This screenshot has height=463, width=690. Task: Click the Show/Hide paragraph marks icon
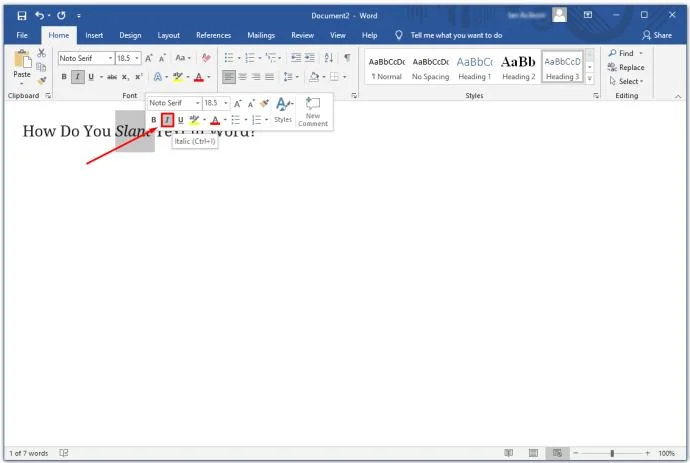348,58
